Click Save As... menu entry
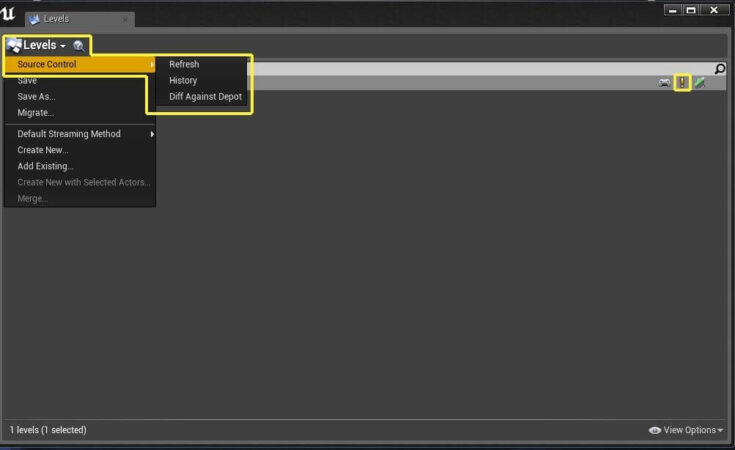 (x=37, y=97)
